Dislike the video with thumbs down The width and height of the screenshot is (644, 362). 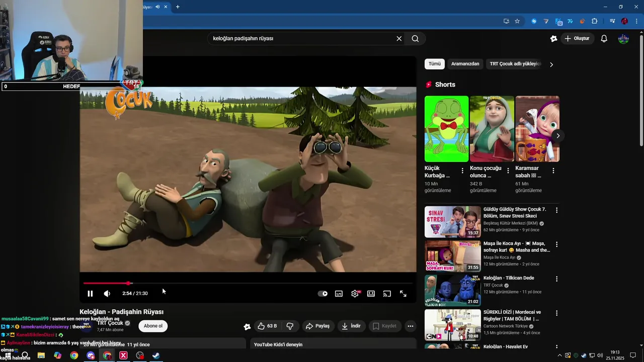[x=290, y=326]
